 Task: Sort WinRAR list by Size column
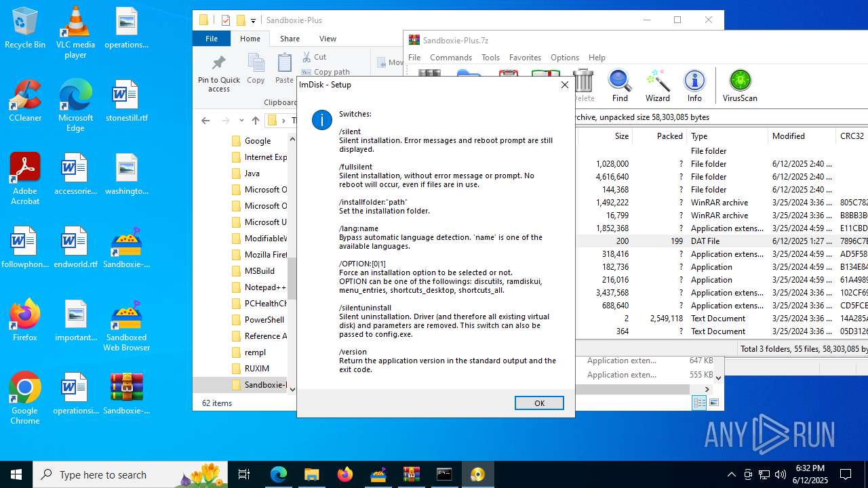click(x=605, y=136)
